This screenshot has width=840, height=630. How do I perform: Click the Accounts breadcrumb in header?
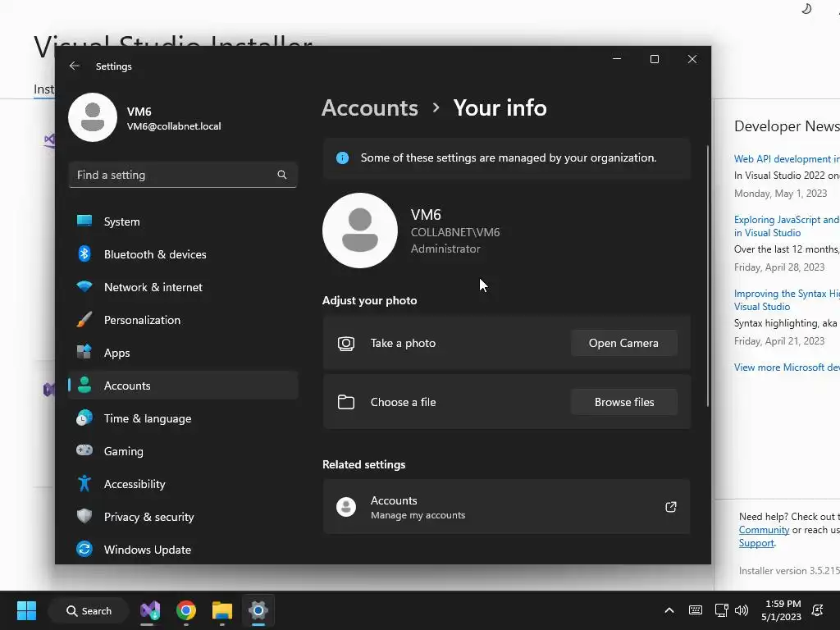click(370, 108)
